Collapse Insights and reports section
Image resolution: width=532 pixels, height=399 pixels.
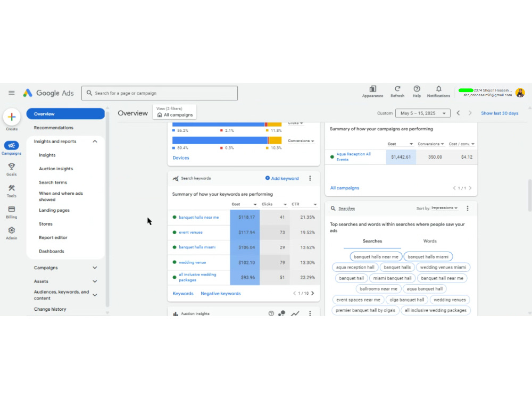95,142
